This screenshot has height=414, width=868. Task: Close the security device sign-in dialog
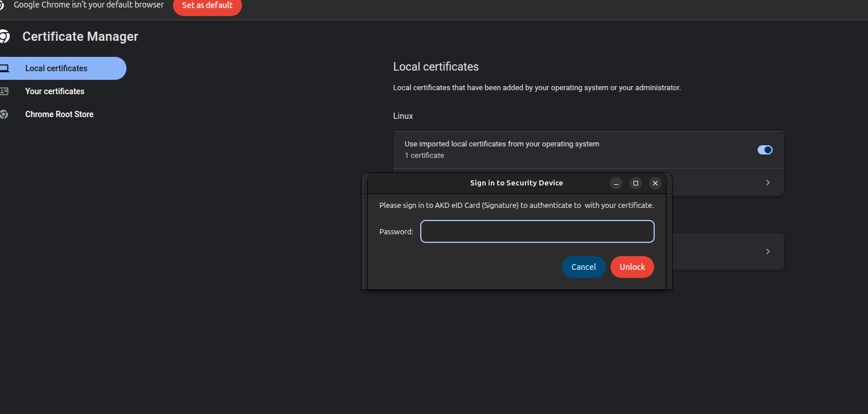click(655, 183)
